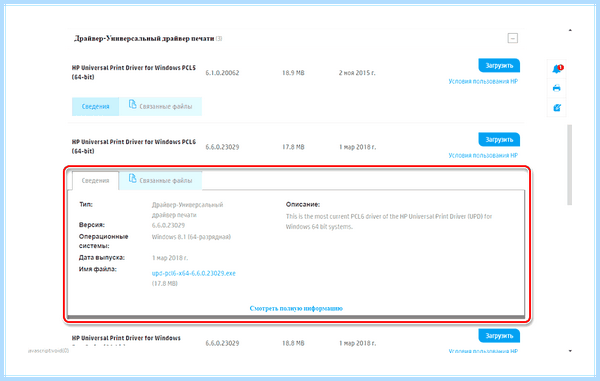This screenshot has width=600, height=381.
Task: Click the file icon on PCL6 Связанные файлы tab
Action: 132,178
